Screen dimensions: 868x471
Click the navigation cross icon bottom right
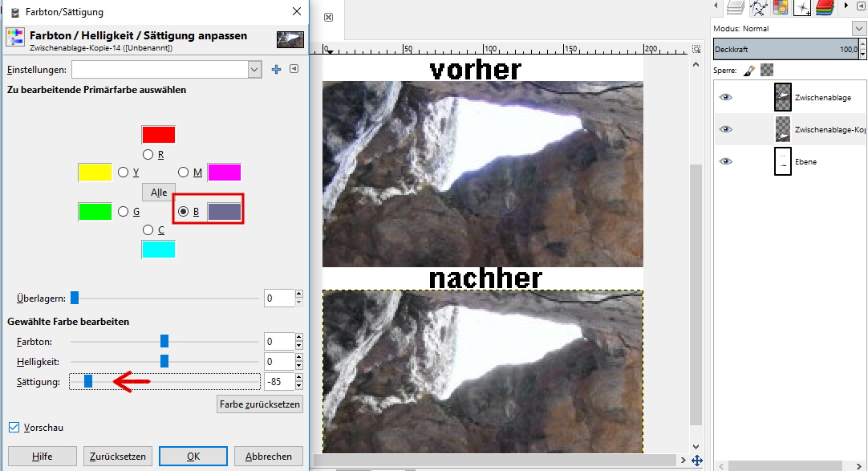(x=697, y=460)
